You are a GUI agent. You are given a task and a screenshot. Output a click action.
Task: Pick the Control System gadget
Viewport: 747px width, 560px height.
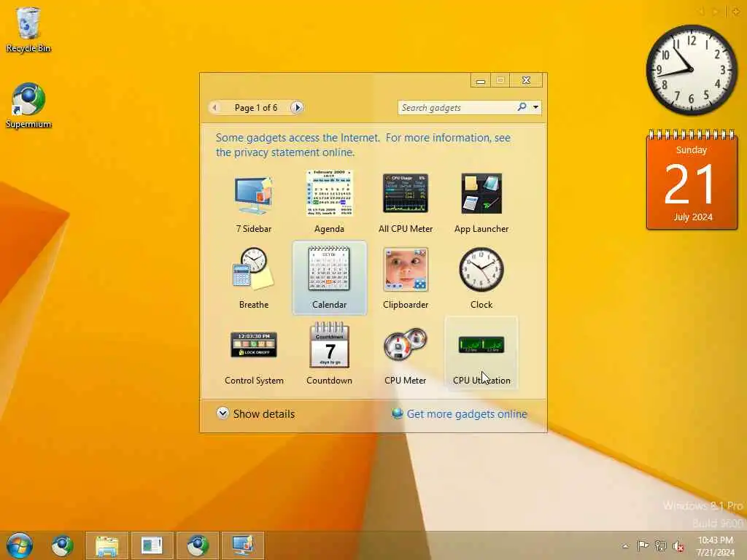[253, 354]
